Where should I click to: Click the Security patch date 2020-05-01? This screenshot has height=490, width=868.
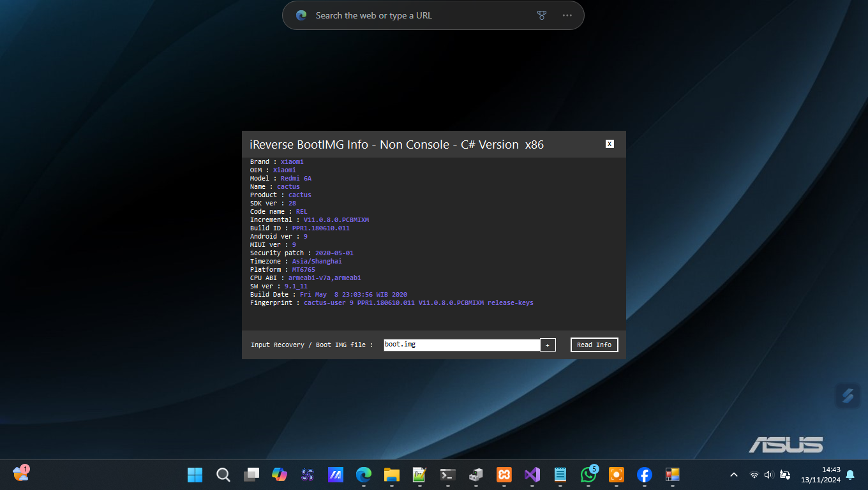[x=334, y=253]
